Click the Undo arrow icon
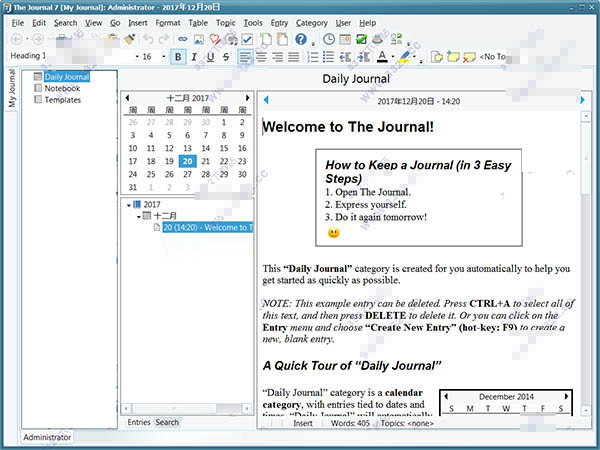 click(148, 39)
